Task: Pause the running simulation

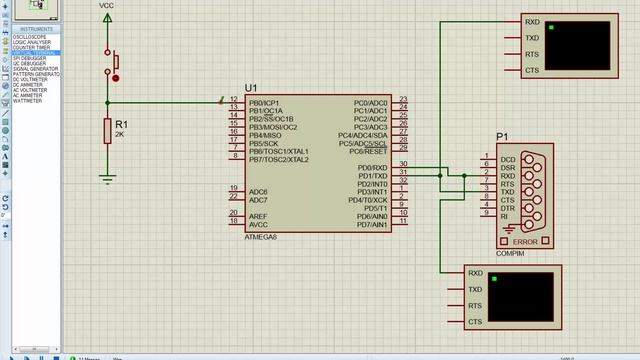Action: tap(41, 358)
